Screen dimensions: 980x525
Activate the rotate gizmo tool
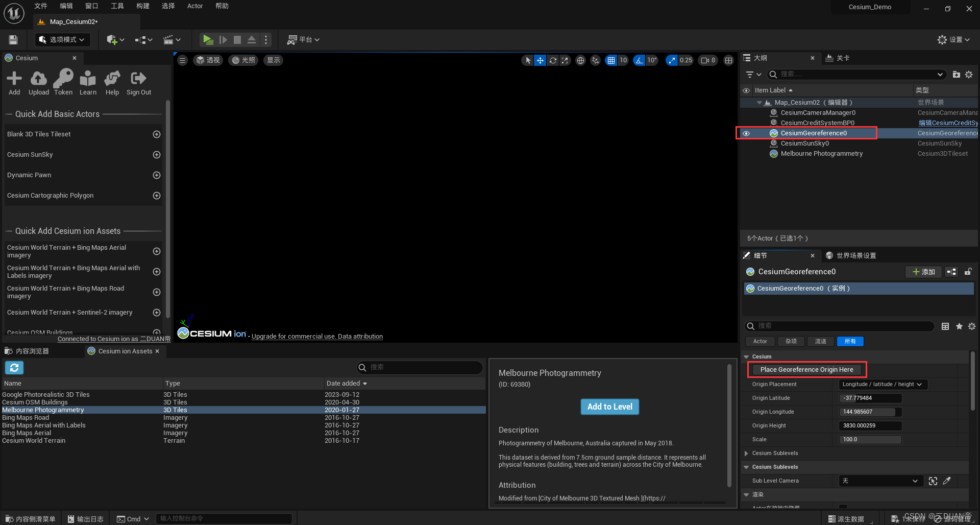click(553, 60)
